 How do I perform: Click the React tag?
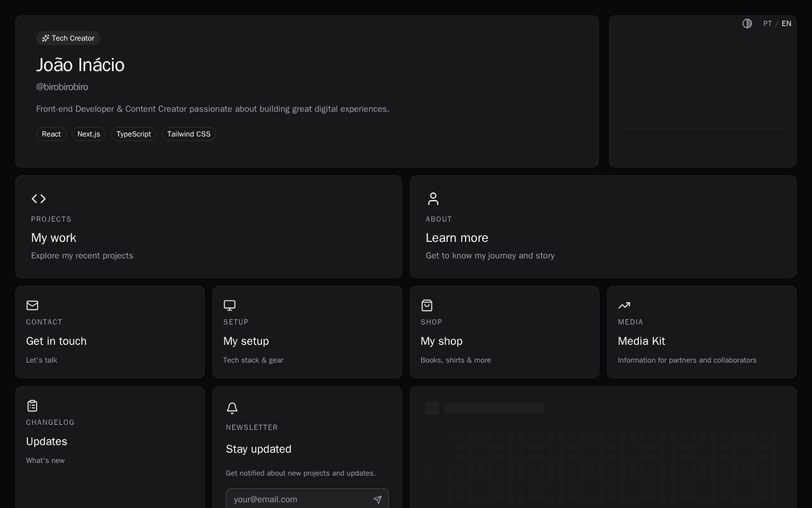[x=51, y=134]
